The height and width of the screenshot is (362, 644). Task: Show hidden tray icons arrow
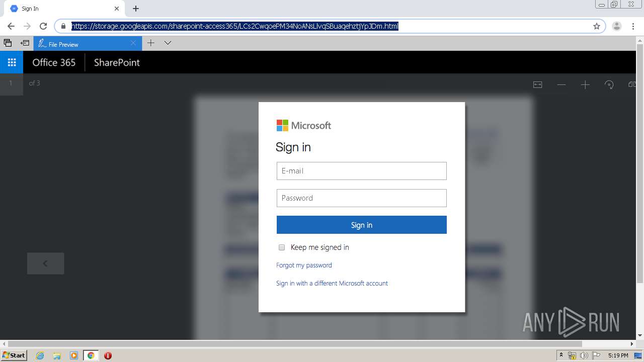coord(561,355)
